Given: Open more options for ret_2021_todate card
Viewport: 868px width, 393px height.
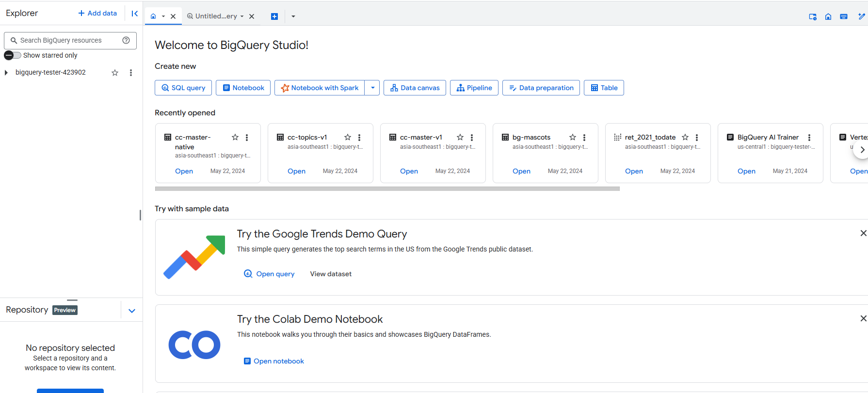Looking at the screenshot, I should (697, 137).
